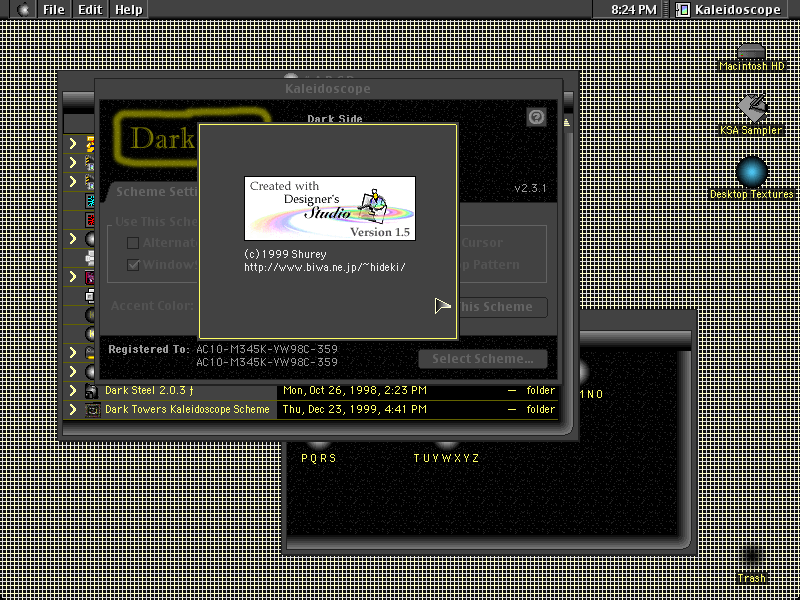The height and width of the screenshot is (600, 800).
Task: Click the v2.3.1 version text
Action: tap(531, 188)
